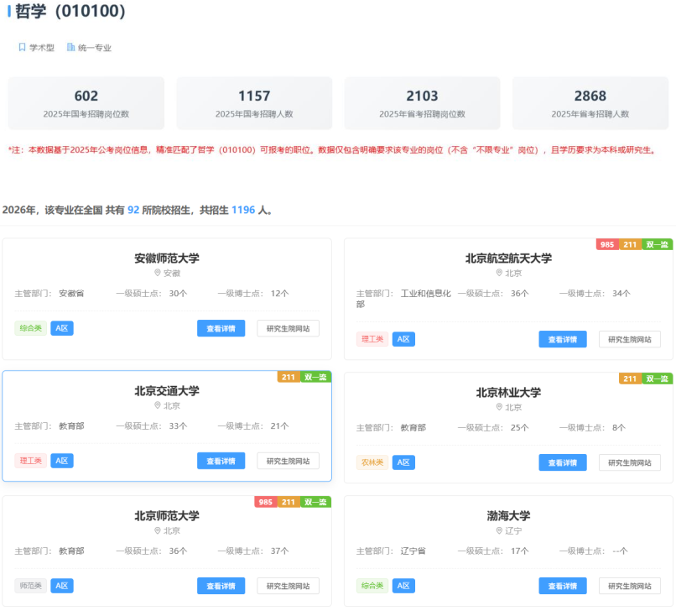Open 查看详情 for 安徽师范大学
This screenshot has width=676, height=616.
pyautogui.click(x=221, y=328)
